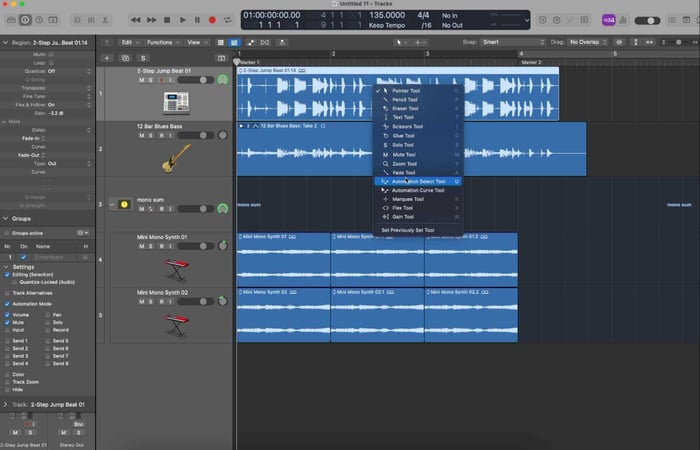Click the red Record button
This screenshot has height=450, width=700.
[x=212, y=20]
